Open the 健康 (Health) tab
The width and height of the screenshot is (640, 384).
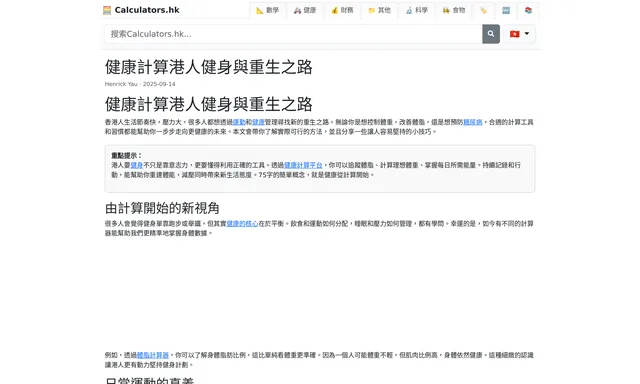point(305,10)
